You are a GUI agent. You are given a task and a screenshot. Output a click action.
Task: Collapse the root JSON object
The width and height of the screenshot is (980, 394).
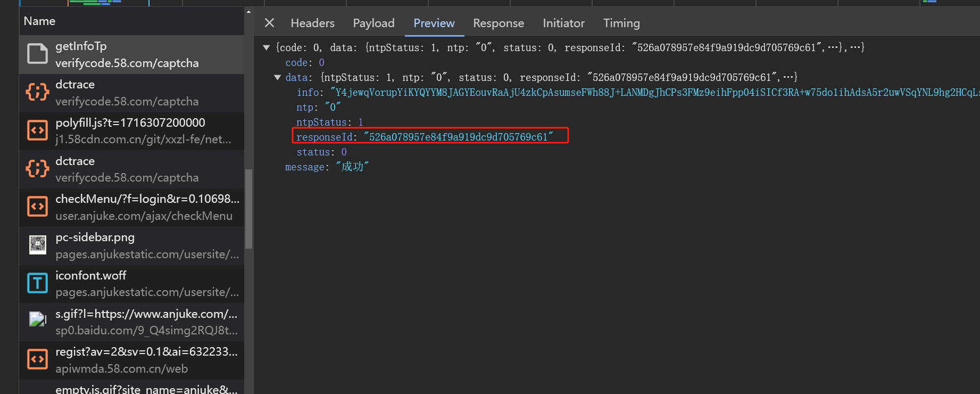tap(266, 48)
